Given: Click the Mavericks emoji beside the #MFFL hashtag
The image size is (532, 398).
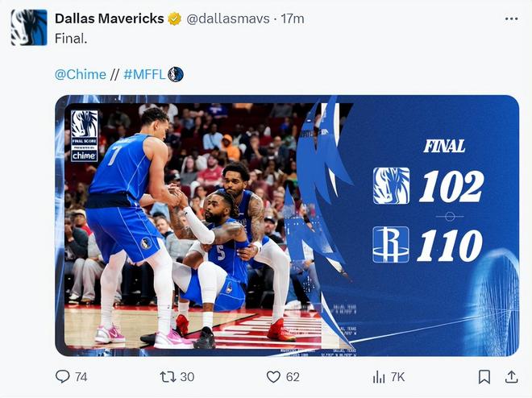Looking at the screenshot, I should point(176,74).
